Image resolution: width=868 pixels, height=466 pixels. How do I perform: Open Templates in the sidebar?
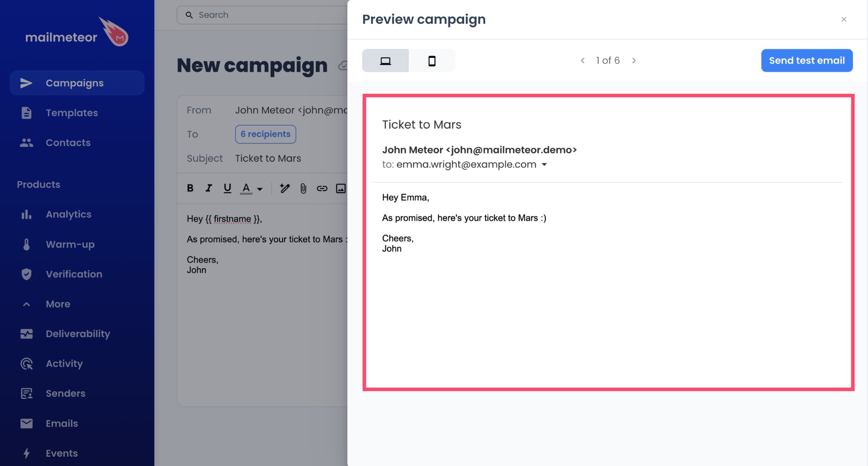[72, 113]
